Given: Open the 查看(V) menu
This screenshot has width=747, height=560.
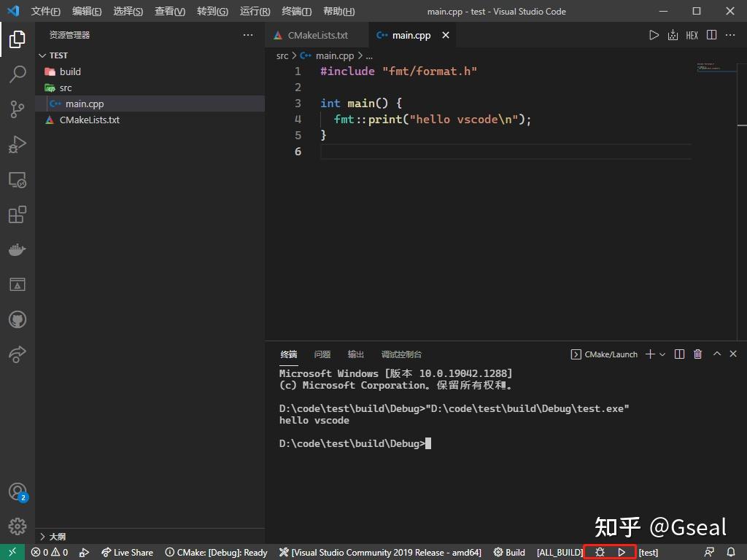Looking at the screenshot, I should click(170, 11).
